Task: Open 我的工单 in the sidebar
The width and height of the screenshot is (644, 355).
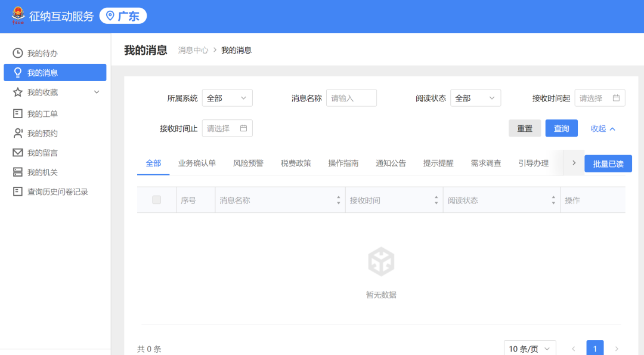Action: pyautogui.click(x=55, y=113)
